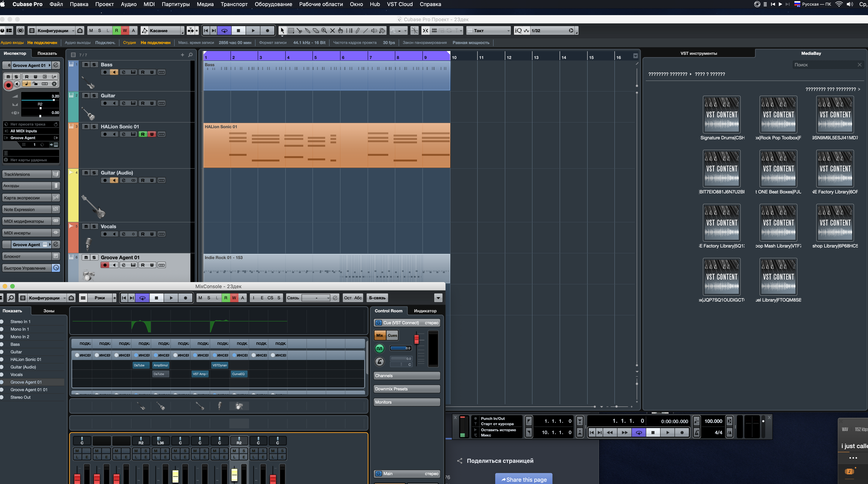
Task: Select the Zoom magnifier tool
Action: (x=324, y=31)
